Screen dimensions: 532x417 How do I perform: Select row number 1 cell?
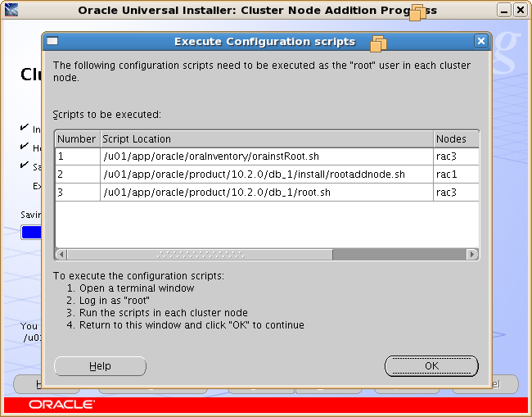(78, 156)
